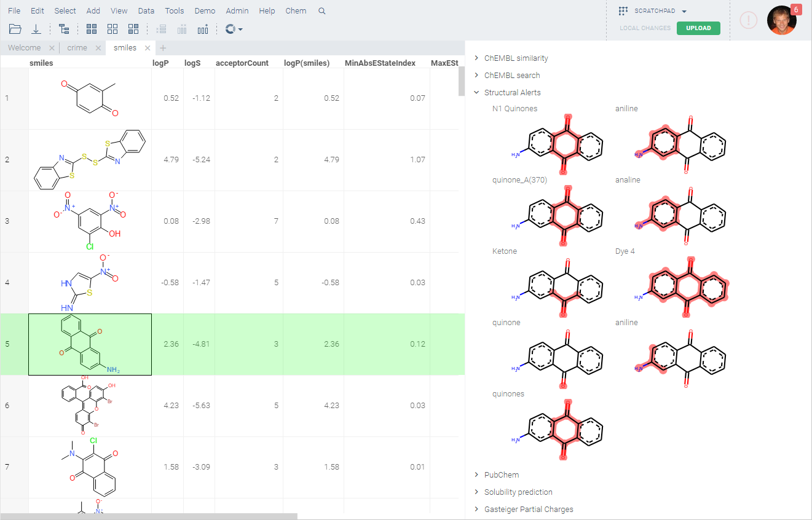
Task: Close the crime tab
Action: 98,48
